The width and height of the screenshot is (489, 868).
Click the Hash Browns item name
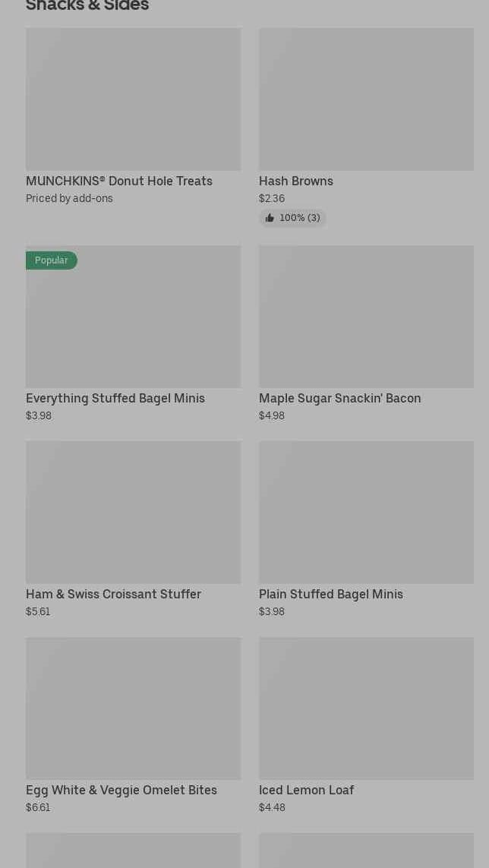[296, 181]
